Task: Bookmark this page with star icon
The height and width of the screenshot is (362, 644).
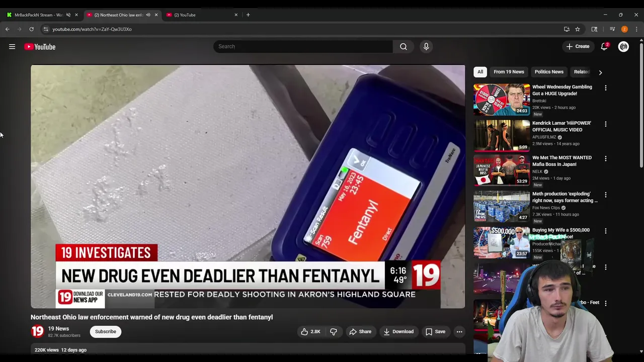Action: click(578, 29)
